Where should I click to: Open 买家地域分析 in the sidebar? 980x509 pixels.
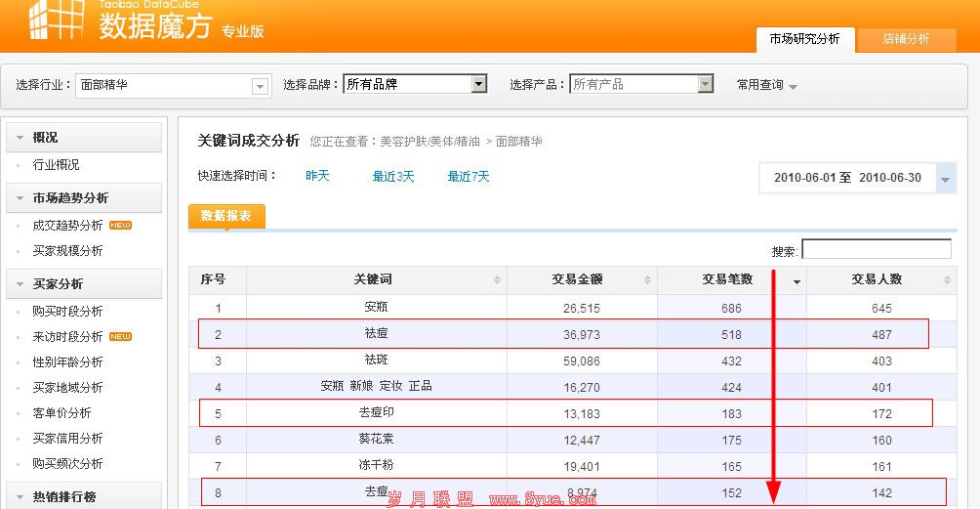pyautogui.click(x=67, y=388)
